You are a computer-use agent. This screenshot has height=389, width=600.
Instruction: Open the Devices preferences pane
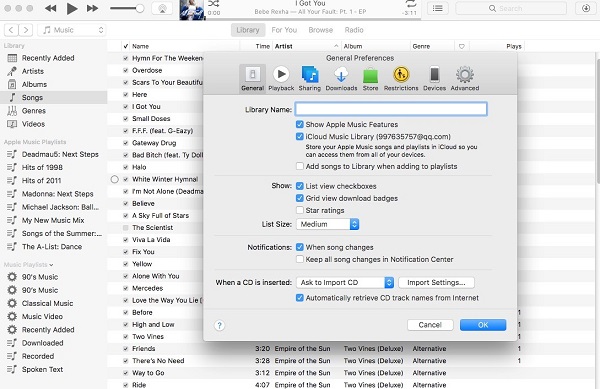click(434, 78)
